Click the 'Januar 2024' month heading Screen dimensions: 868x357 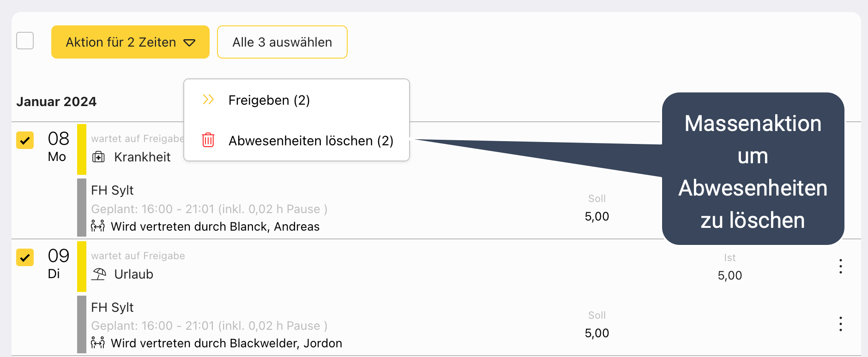point(56,101)
